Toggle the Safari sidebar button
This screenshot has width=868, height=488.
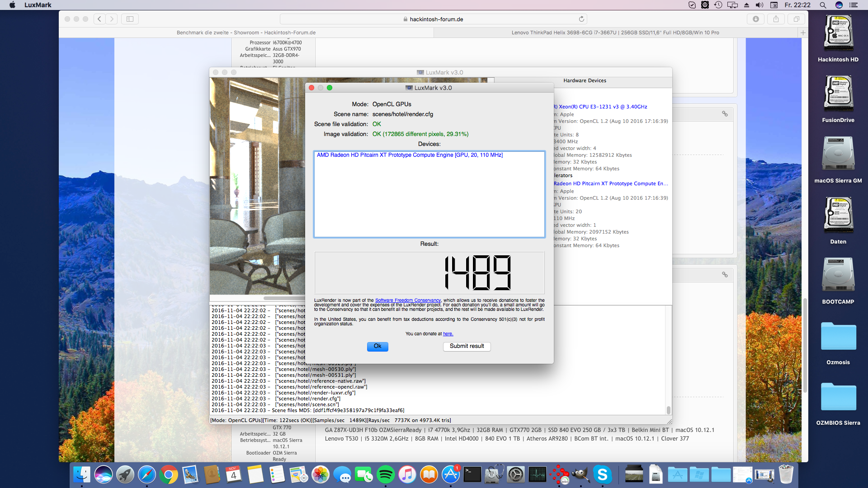coord(130,19)
